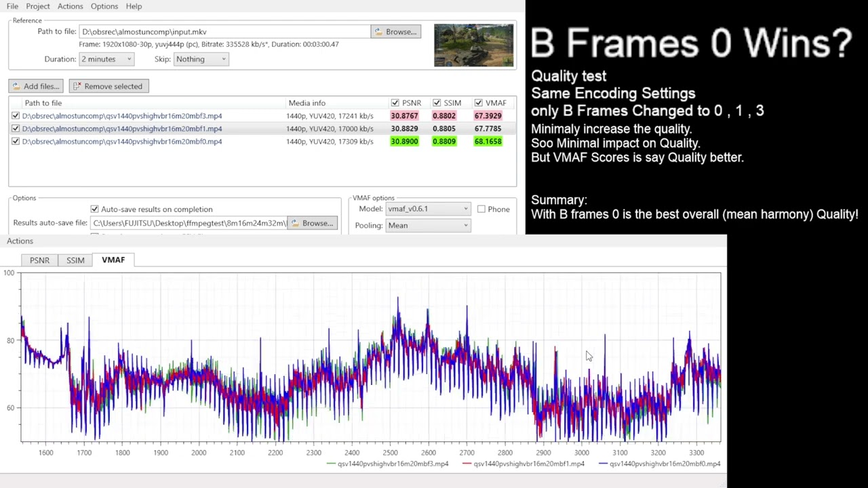Click the Add files button
The image size is (868, 488).
coord(37,86)
